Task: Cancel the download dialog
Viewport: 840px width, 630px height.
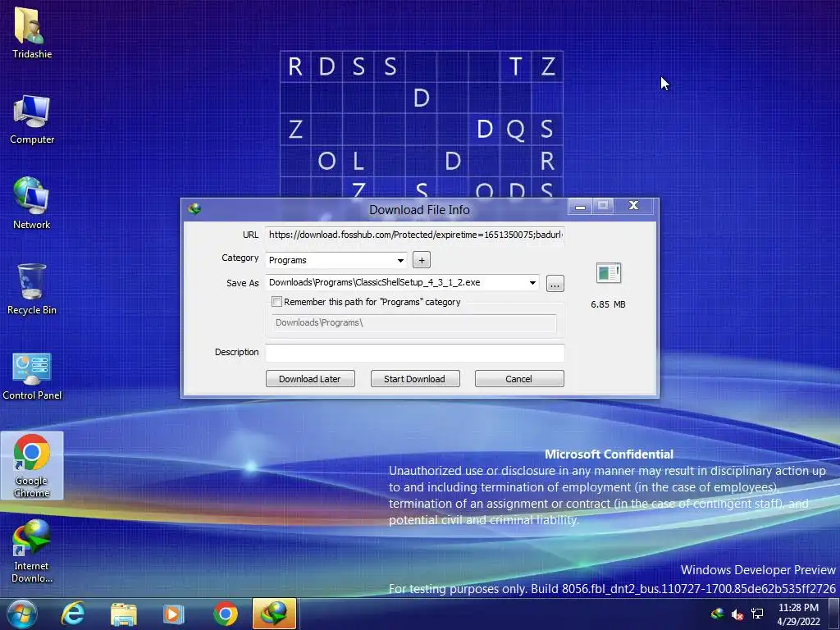Action: click(x=519, y=379)
